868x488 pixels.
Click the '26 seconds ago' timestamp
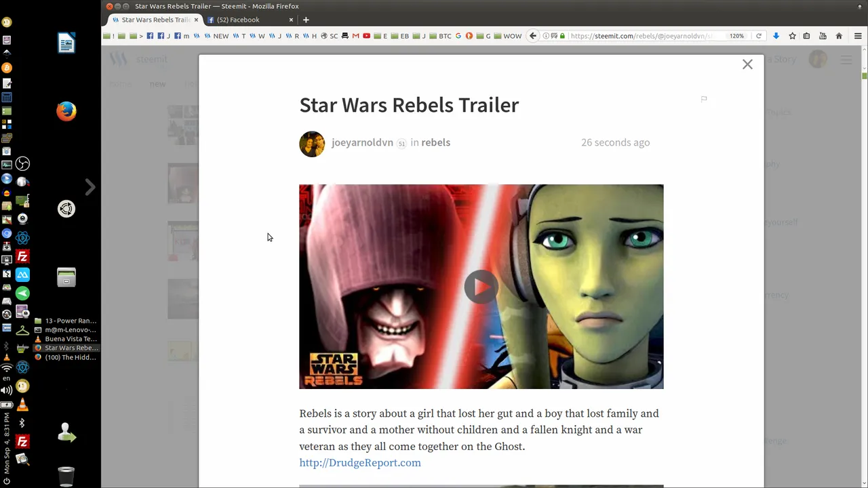(x=615, y=142)
